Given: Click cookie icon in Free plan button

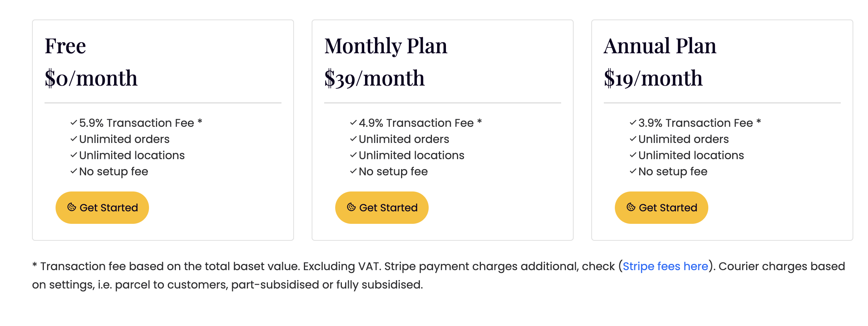Looking at the screenshot, I should (72, 207).
